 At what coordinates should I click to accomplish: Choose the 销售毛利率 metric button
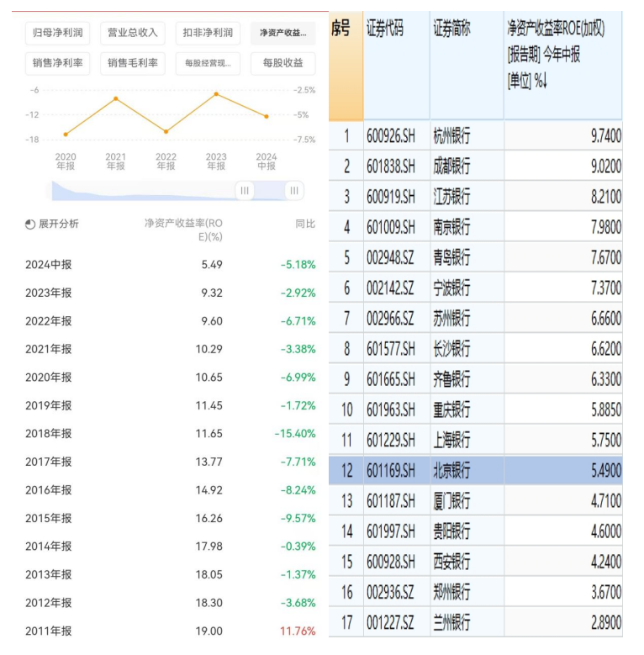[132, 62]
